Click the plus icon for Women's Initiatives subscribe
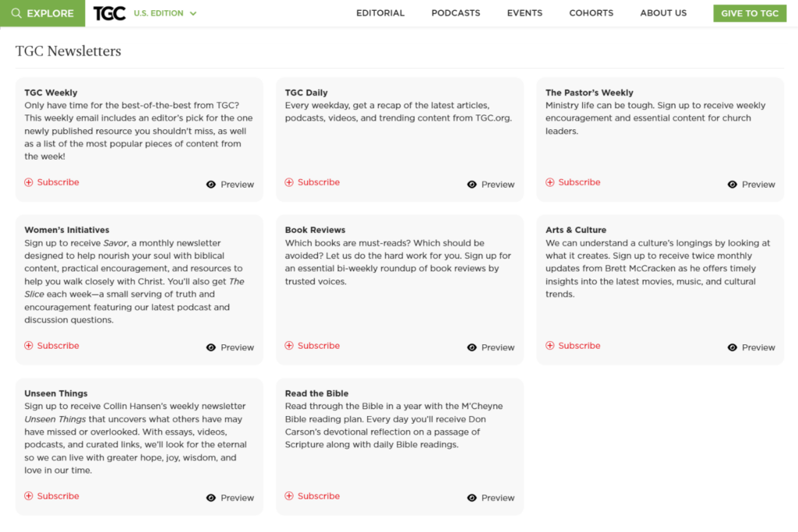 tap(29, 345)
